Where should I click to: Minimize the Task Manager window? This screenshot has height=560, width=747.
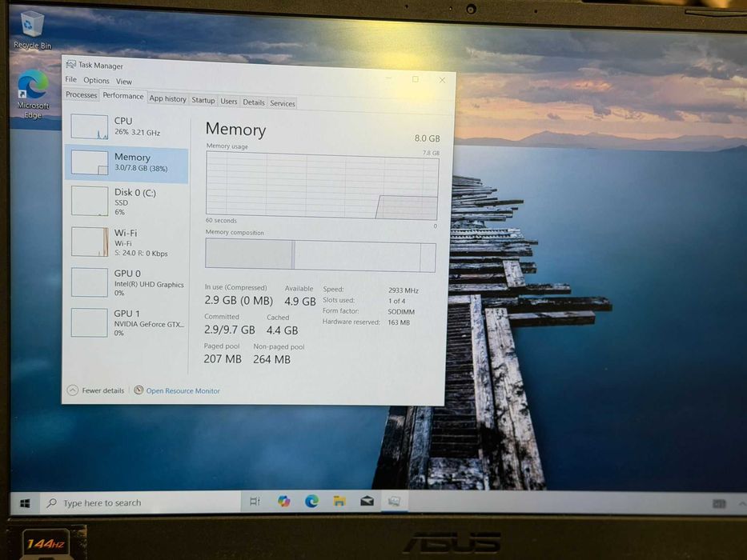388,78
